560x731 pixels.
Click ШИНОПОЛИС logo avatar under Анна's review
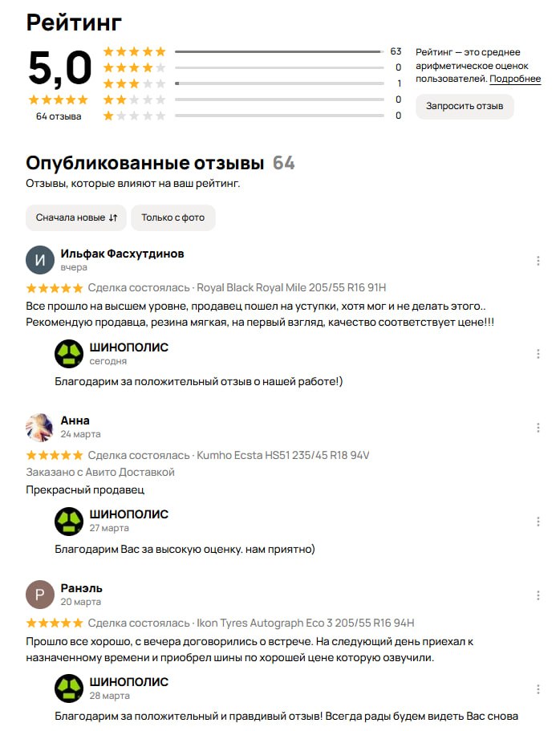coord(69,522)
